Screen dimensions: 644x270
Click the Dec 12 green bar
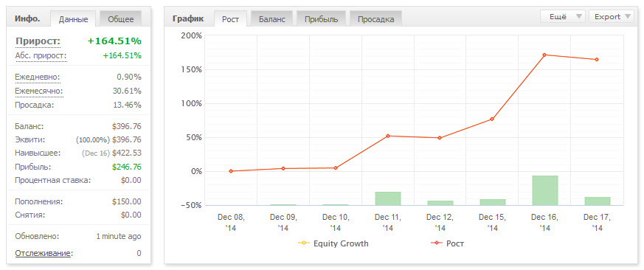[440, 203]
